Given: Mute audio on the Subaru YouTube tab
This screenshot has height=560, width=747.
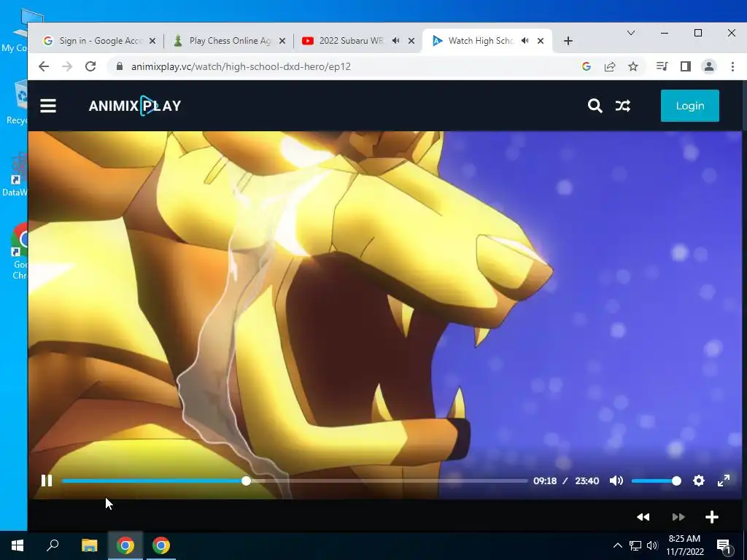Looking at the screenshot, I should 396,41.
